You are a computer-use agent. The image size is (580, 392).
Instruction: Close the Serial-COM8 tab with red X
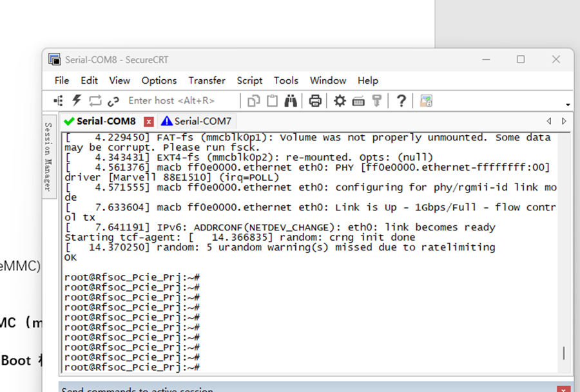[x=149, y=122]
